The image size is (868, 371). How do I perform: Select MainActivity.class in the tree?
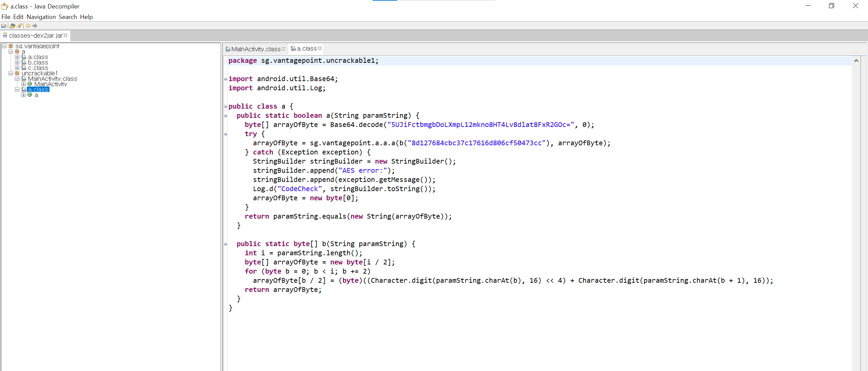click(53, 79)
